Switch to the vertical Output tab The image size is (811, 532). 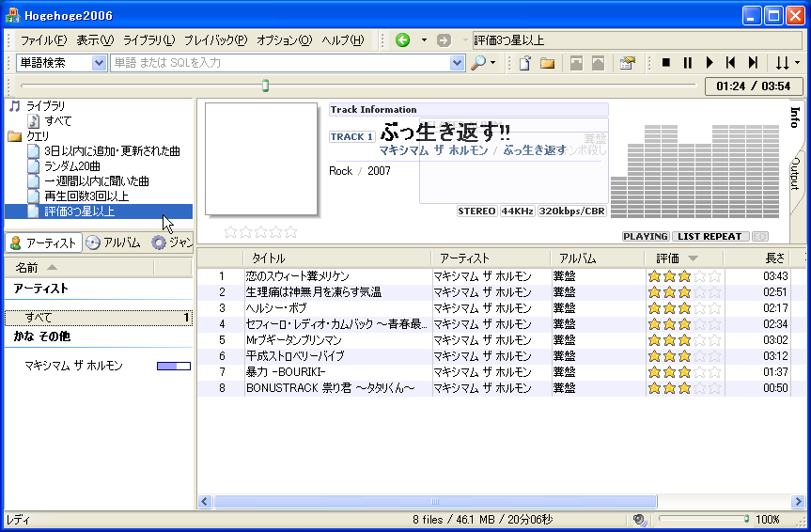(796, 173)
